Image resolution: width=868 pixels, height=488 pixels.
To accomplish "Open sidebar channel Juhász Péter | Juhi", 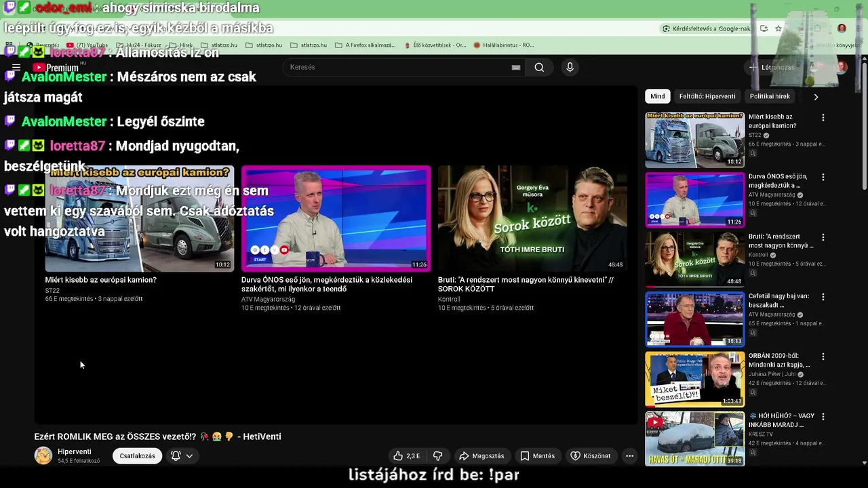I will click(772, 374).
